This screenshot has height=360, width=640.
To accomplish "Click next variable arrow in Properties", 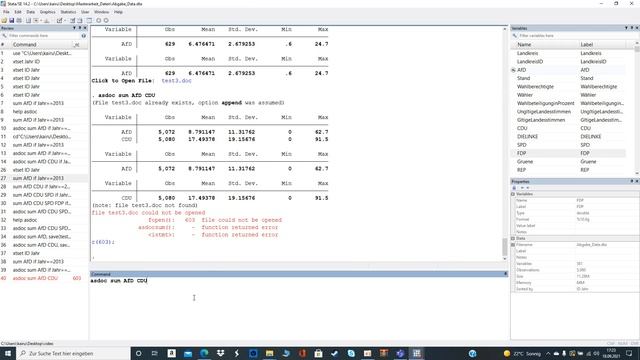I will pyautogui.click(x=527, y=188).
